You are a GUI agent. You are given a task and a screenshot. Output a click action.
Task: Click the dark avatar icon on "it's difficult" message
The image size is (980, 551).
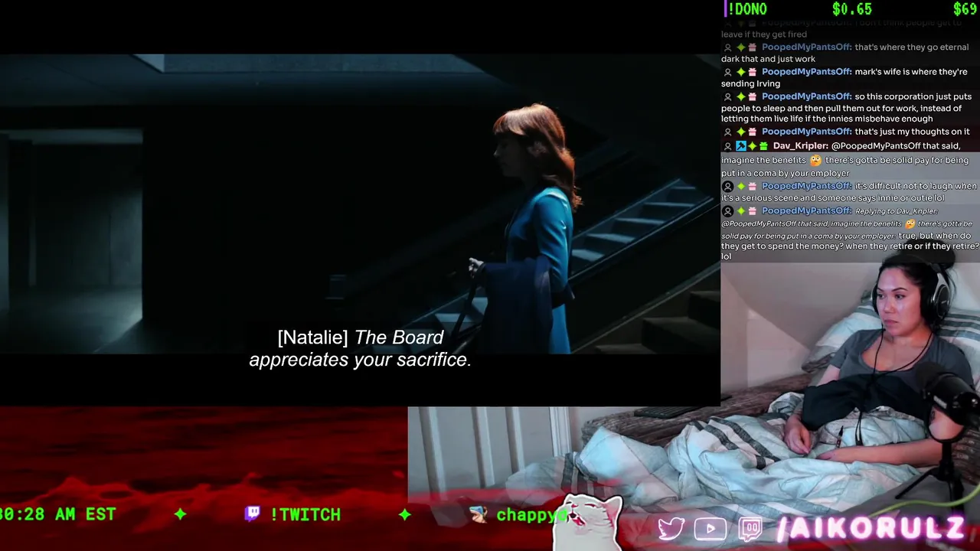coord(727,186)
